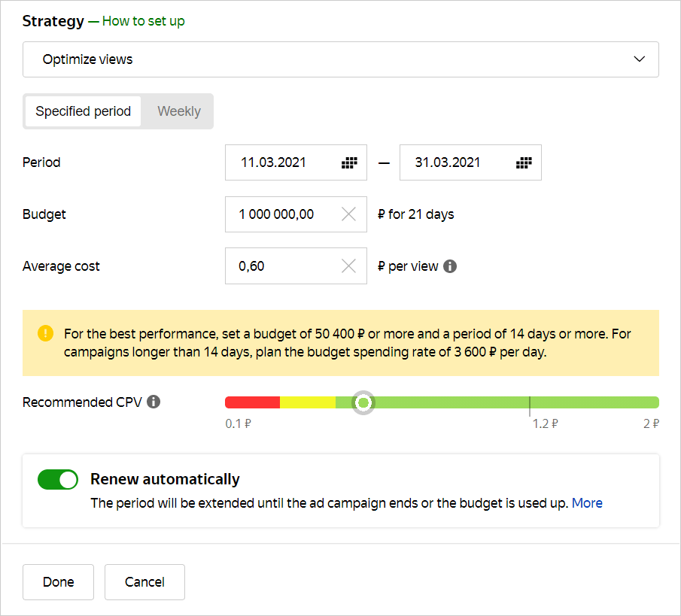Image resolution: width=681 pixels, height=616 pixels.
Task: Open calendar picker for the start date
Action: point(349,162)
